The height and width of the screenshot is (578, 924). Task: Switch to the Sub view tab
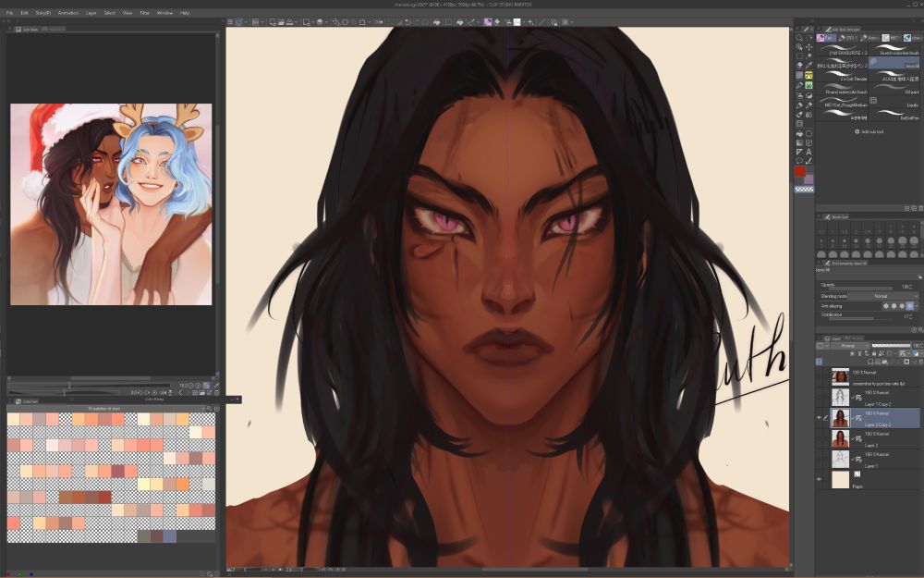(27, 29)
